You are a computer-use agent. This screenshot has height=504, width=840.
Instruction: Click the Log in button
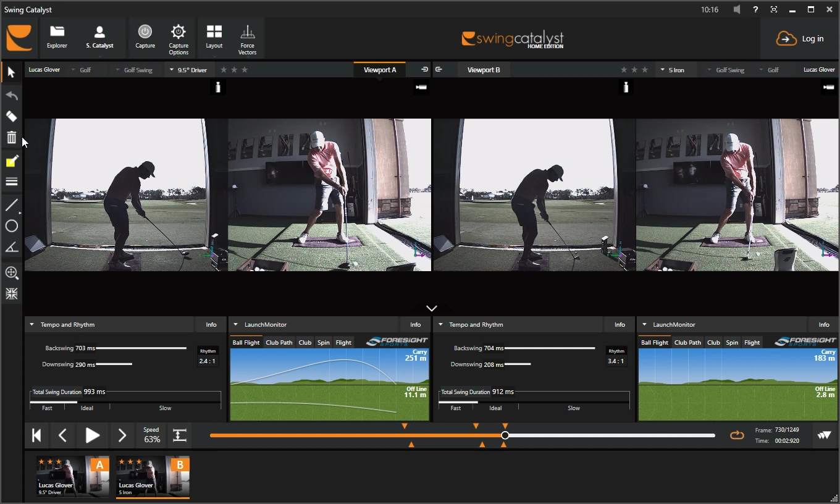click(x=800, y=39)
